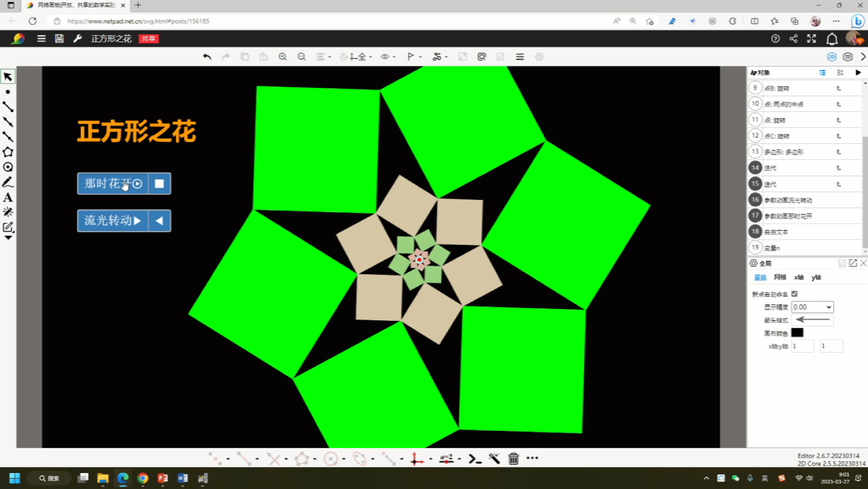Toggle the auto-naming new points checkbox

(794, 294)
